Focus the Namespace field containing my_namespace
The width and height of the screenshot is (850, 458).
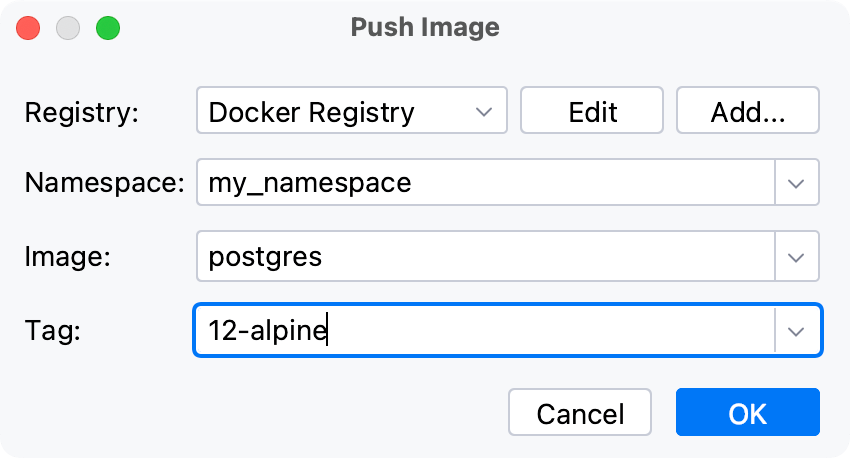485,183
